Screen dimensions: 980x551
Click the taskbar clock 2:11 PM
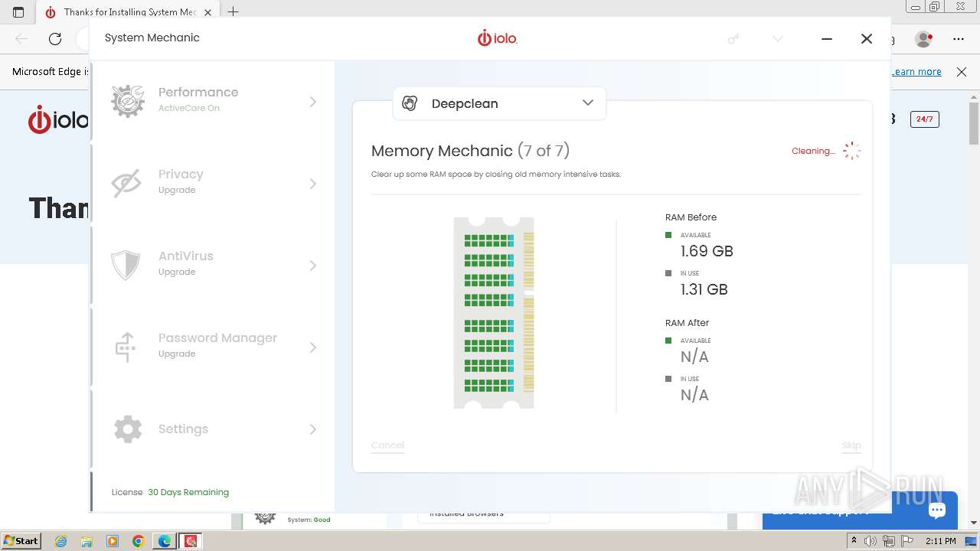click(x=940, y=541)
